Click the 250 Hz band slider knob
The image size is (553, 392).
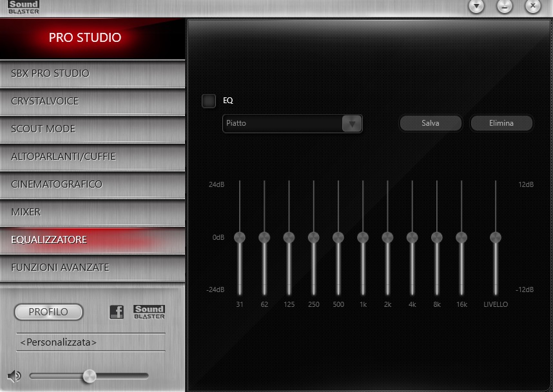tap(313, 237)
